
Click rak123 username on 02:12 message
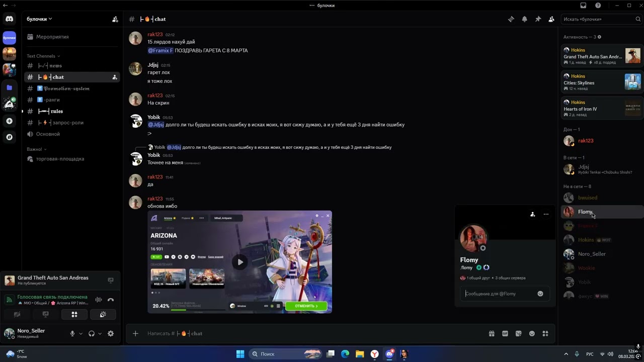[x=155, y=35]
